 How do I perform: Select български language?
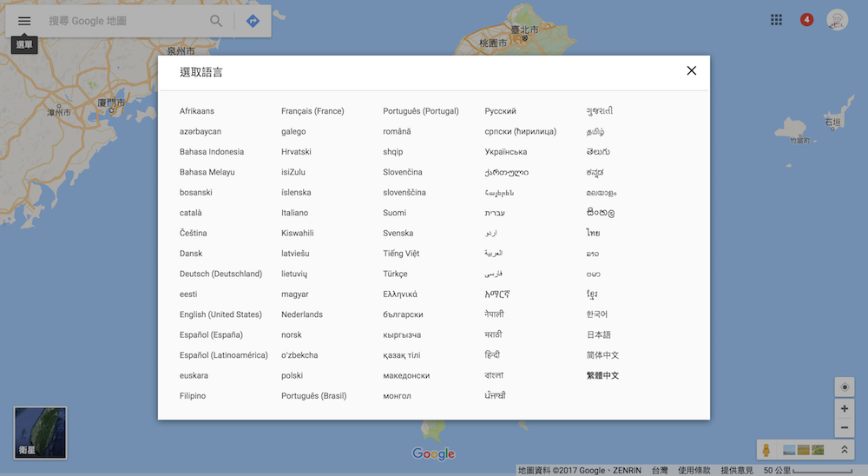(403, 314)
